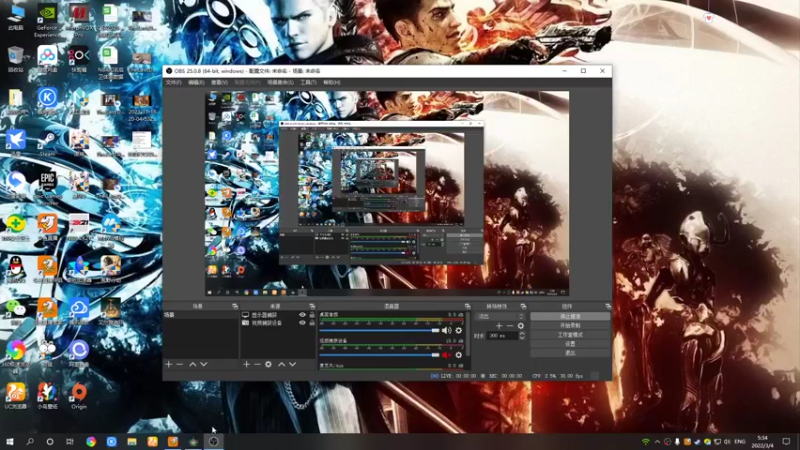Viewport: 800px width, 450px height.
Task: Click the Studio Mode button
Action: (570, 335)
